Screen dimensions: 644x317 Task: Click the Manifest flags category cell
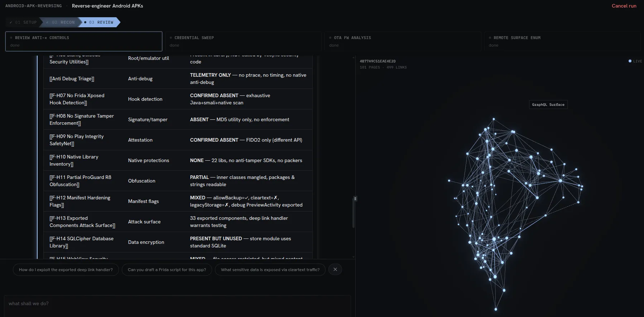pos(143,201)
